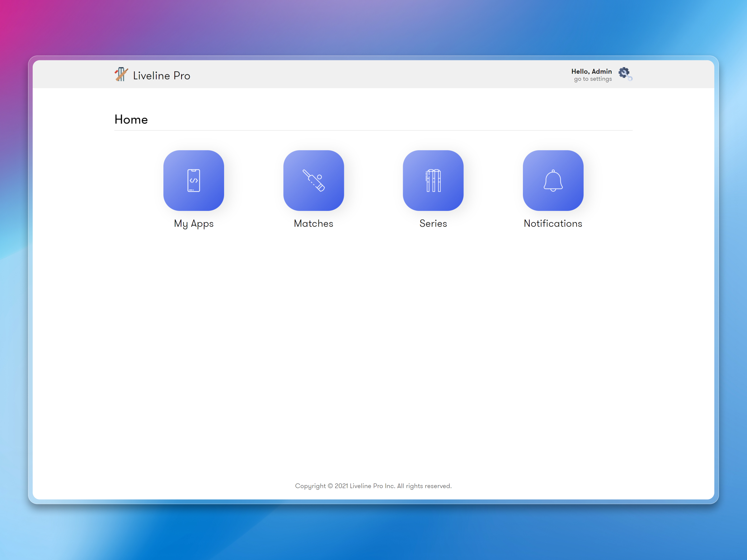747x560 pixels.
Task: Click the 'Hello, Admin' greeting text
Action: pos(592,71)
